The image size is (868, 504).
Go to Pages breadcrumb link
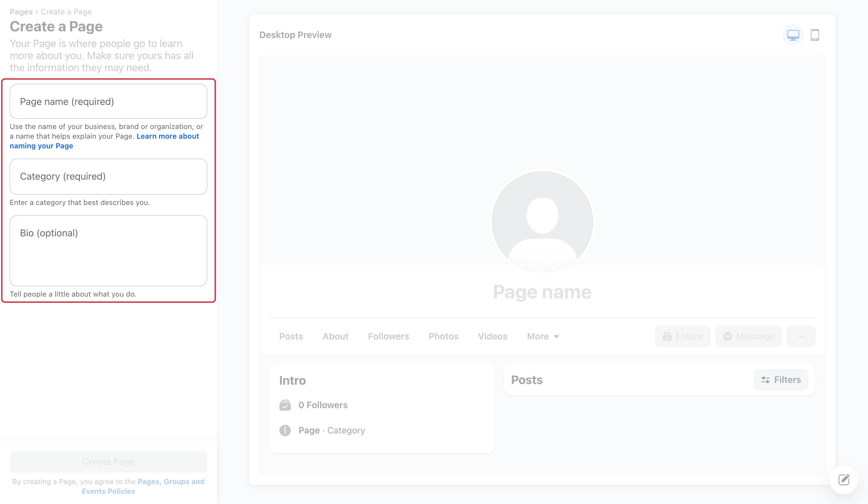point(21,12)
